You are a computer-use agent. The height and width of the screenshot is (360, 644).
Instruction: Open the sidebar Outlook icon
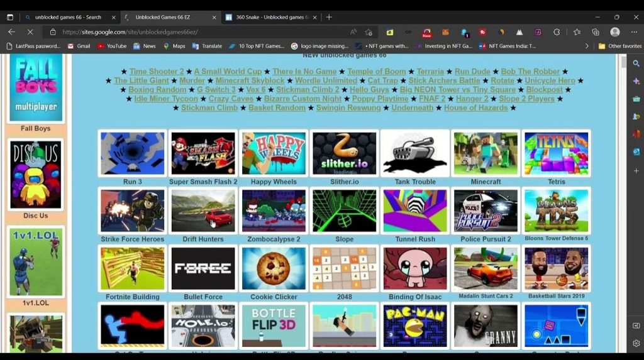(x=636, y=151)
